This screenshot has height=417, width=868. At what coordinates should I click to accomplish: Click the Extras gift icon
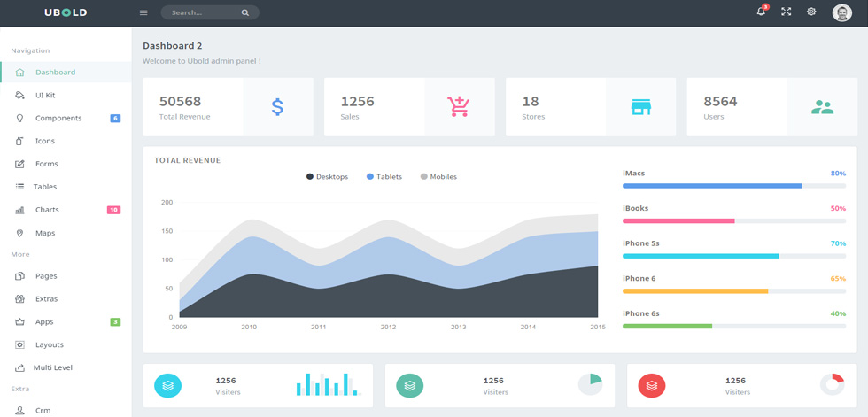pyautogui.click(x=19, y=299)
